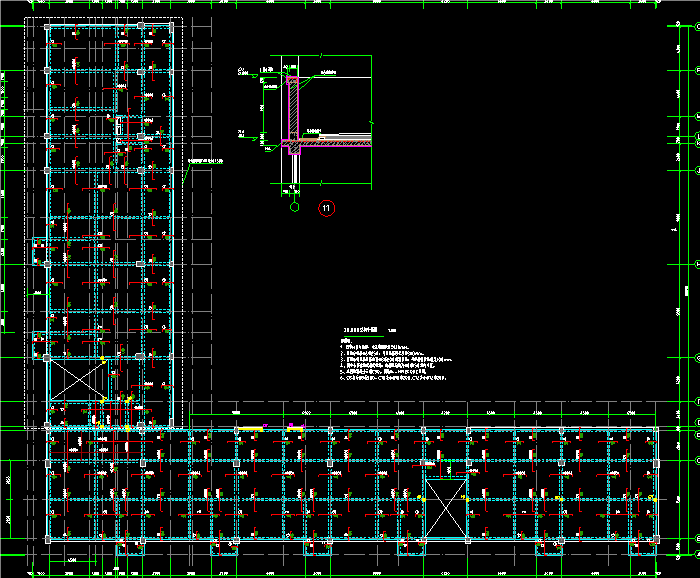Viewport: 700px width, 578px height.
Task: Click the empty green axis bubble below the wall detail
Action: click(x=294, y=207)
